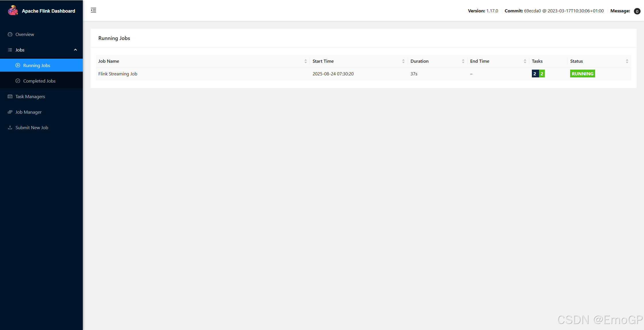
Task: Open the Overview menu item
Action: tap(41, 34)
